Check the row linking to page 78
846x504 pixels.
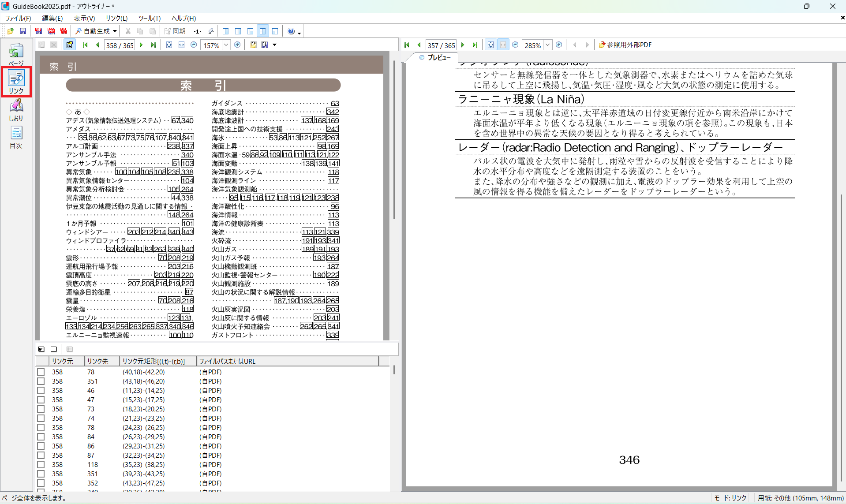coord(41,372)
